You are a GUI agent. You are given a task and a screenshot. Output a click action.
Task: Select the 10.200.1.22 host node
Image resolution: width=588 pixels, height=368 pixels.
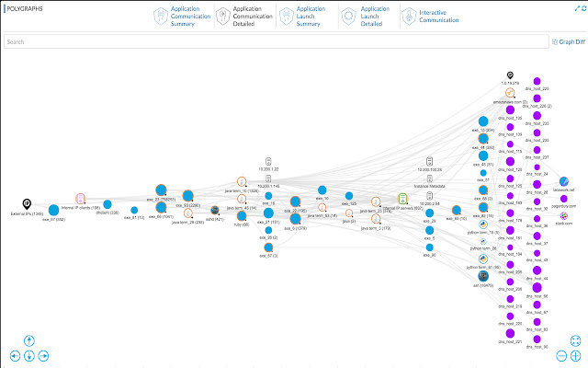coord(268,162)
